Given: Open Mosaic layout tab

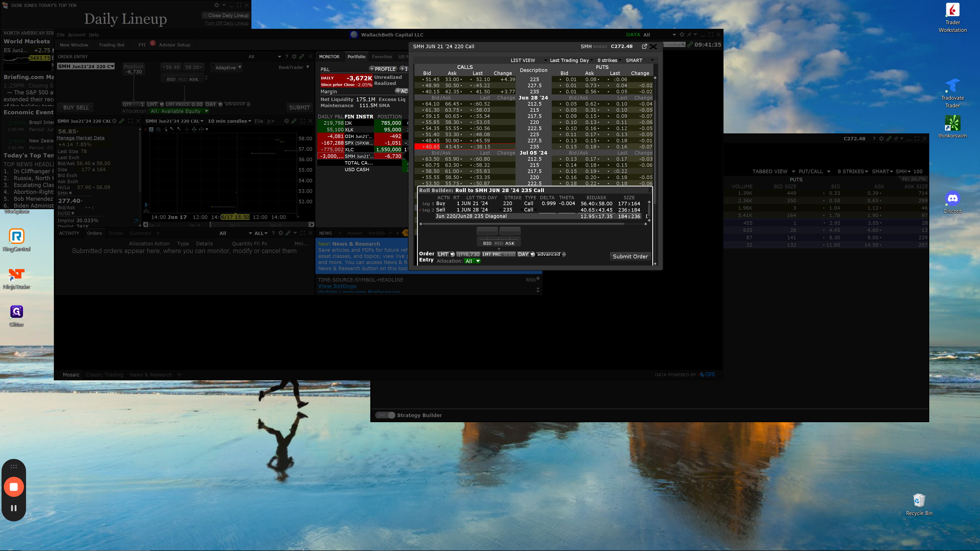Looking at the screenshot, I should [x=71, y=374].
